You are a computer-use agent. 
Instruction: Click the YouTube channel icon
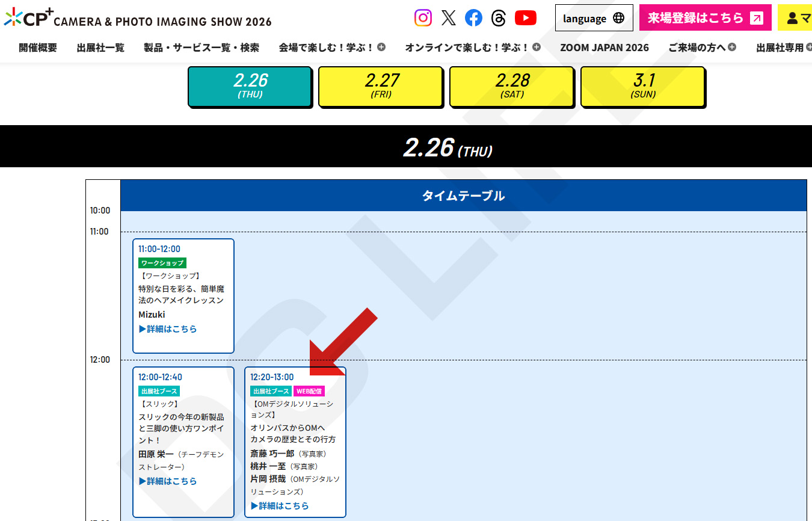pos(525,18)
